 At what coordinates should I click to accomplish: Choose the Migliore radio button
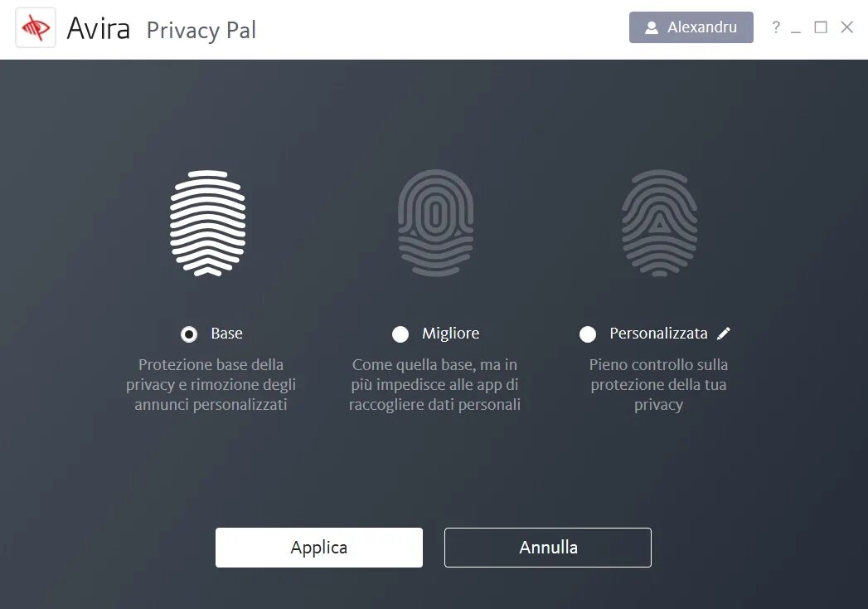coord(400,334)
